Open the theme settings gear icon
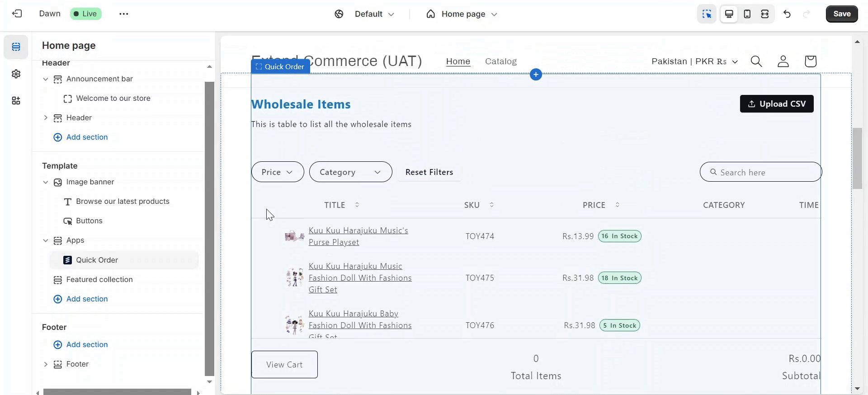868x395 pixels. pyautogui.click(x=16, y=74)
